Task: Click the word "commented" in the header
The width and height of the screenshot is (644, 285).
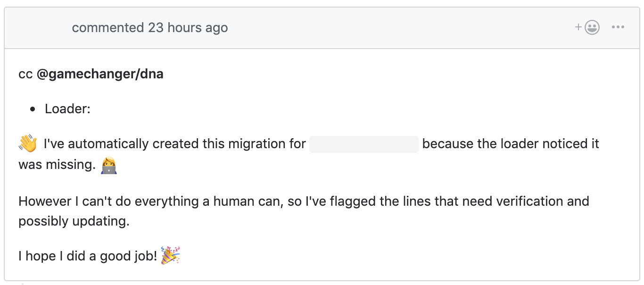Action: click(108, 28)
